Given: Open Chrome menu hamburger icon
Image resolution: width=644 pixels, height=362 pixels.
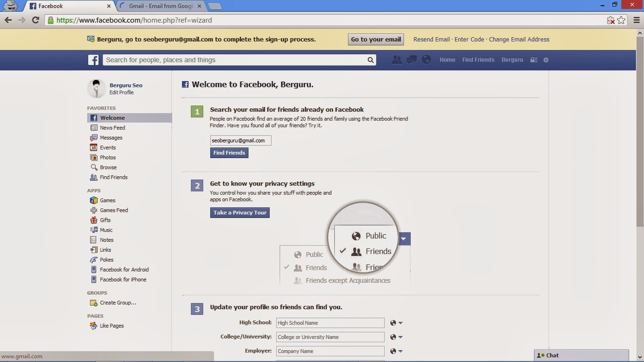Looking at the screenshot, I should [636, 20].
